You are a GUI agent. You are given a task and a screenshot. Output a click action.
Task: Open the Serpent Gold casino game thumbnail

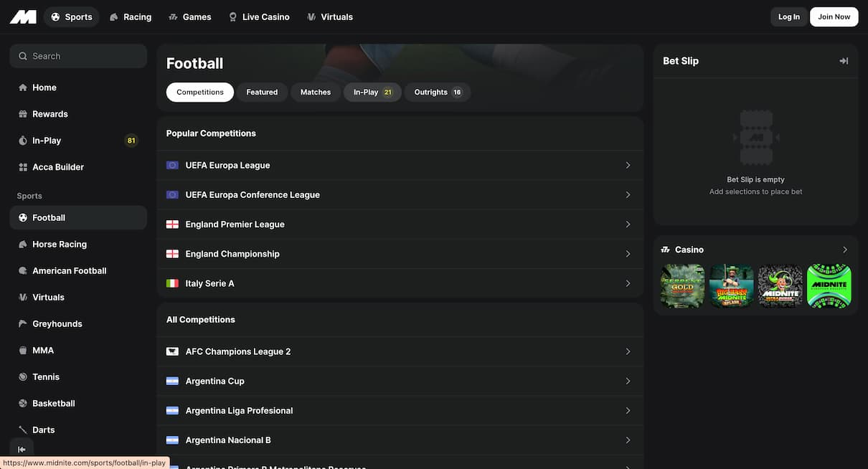point(682,286)
